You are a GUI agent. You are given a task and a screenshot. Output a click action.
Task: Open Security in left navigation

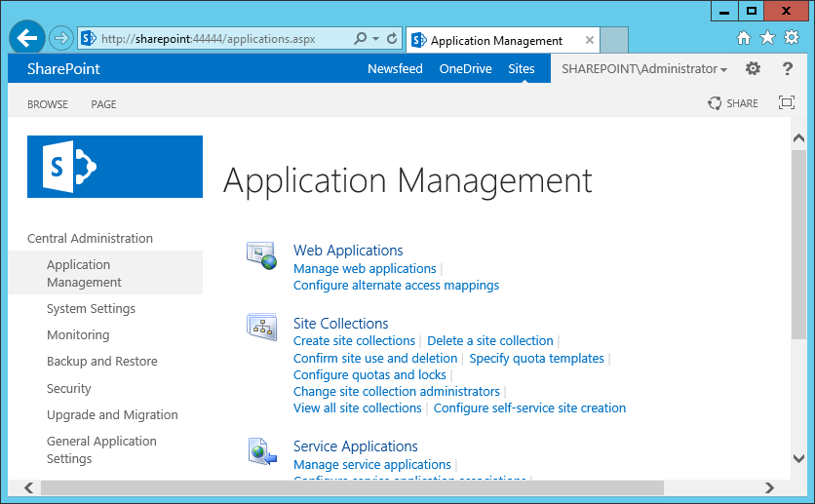[68, 389]
